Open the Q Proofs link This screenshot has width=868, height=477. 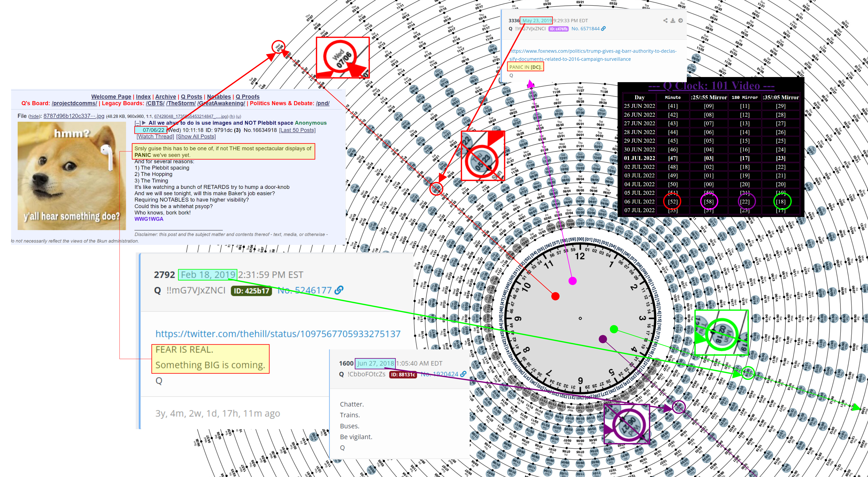pos(247,97)
